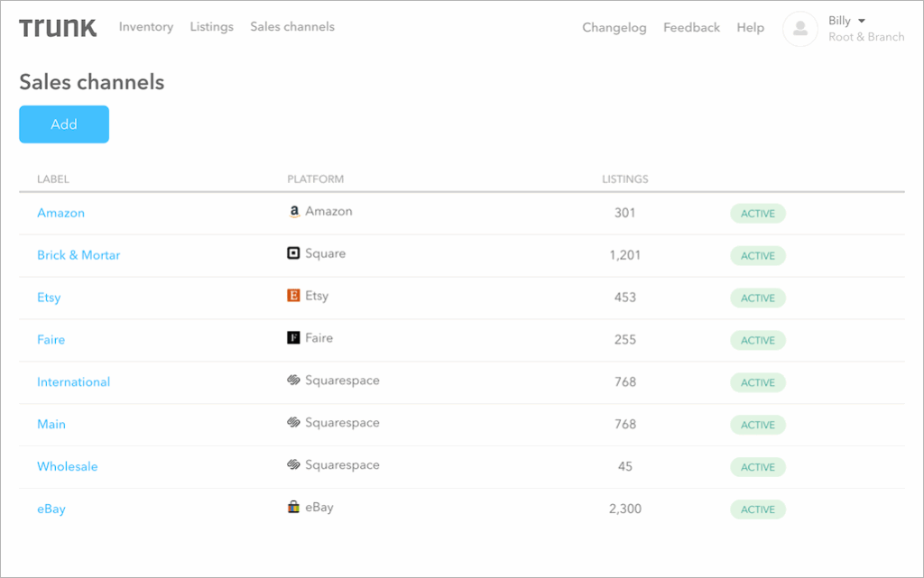
Task: Open the Listings section
Action: point(211,27)
